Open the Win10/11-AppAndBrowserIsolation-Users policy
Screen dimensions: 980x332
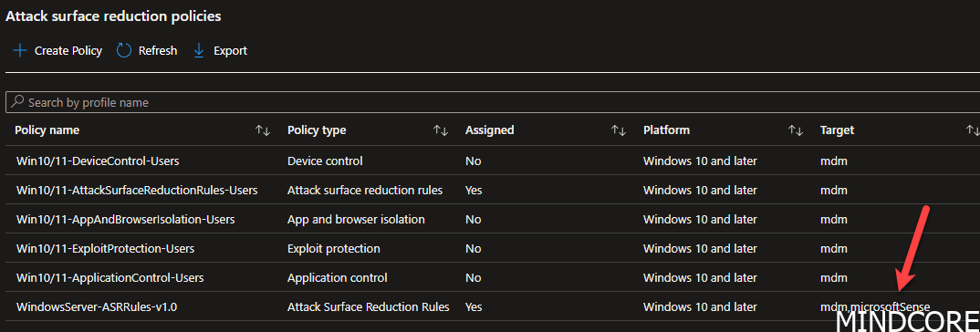(x=125, y=219)
